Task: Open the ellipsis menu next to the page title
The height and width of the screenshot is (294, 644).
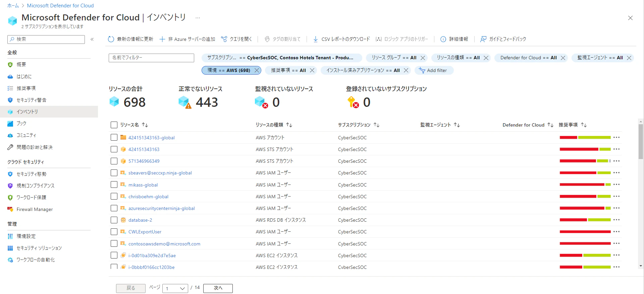Action: [198, 18]
